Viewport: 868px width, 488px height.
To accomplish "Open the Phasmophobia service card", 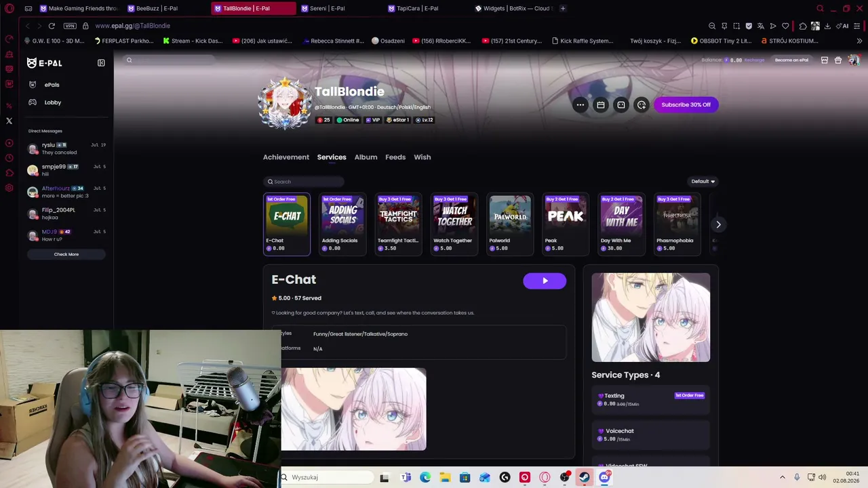I will (x=677, y=224).
